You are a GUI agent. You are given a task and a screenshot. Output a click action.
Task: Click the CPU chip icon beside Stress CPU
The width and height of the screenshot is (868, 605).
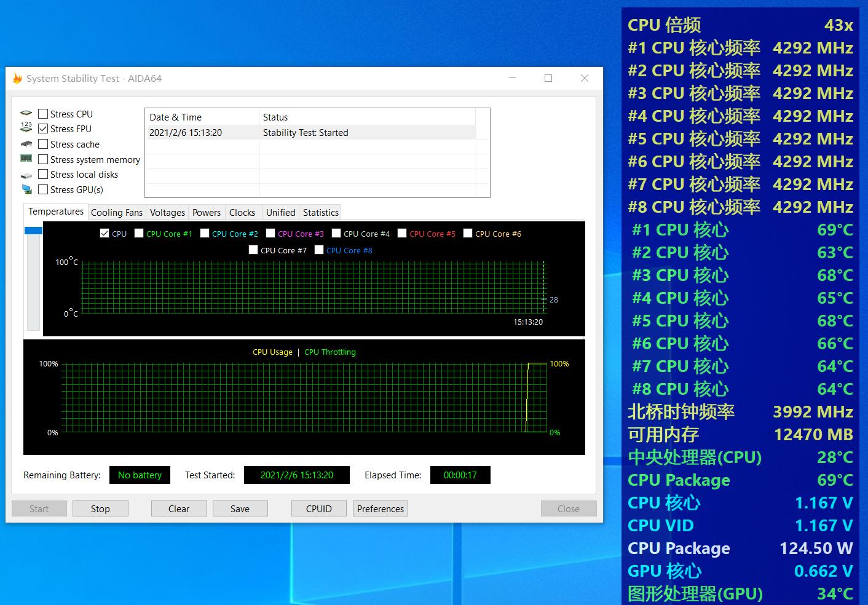tap(26, 113)
